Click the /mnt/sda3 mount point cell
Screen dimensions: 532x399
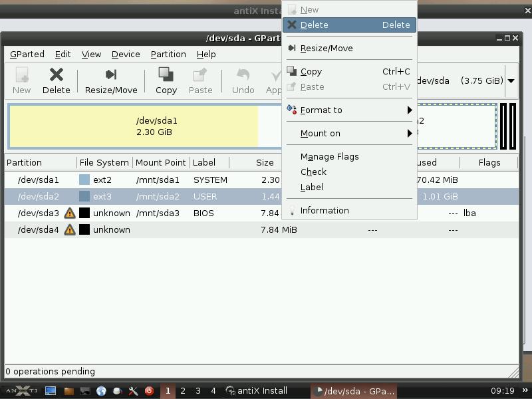pyautogui.click(x=158, y=213)
